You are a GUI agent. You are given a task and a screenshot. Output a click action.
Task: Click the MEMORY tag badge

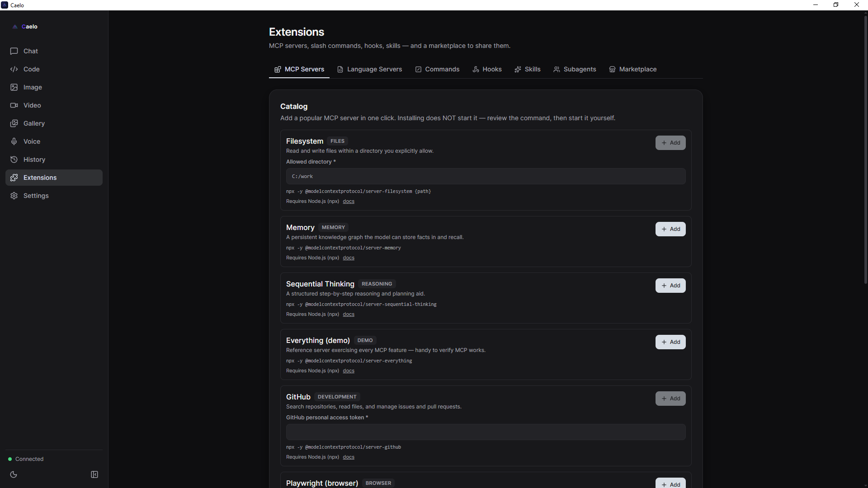tap(333, 227)
